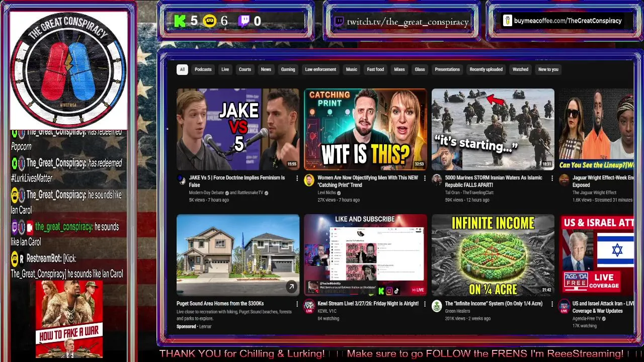
Task: Open more options for JAKE Vs 5 video
Action: coord(297,178)
